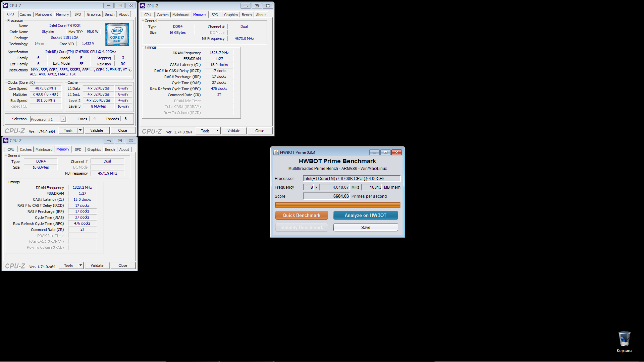Viewport: 644px width, 362px height.
Task: Open SPD tab in top-left CPU-Z
Action: (x=78, y=14)
